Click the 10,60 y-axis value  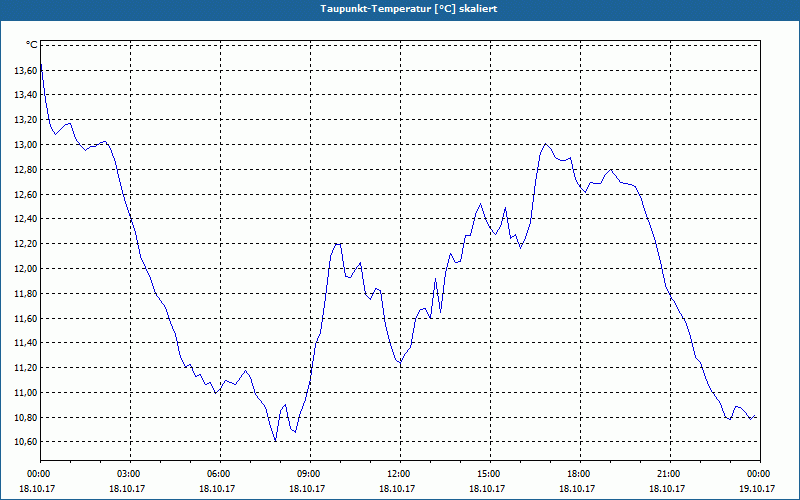26,442
